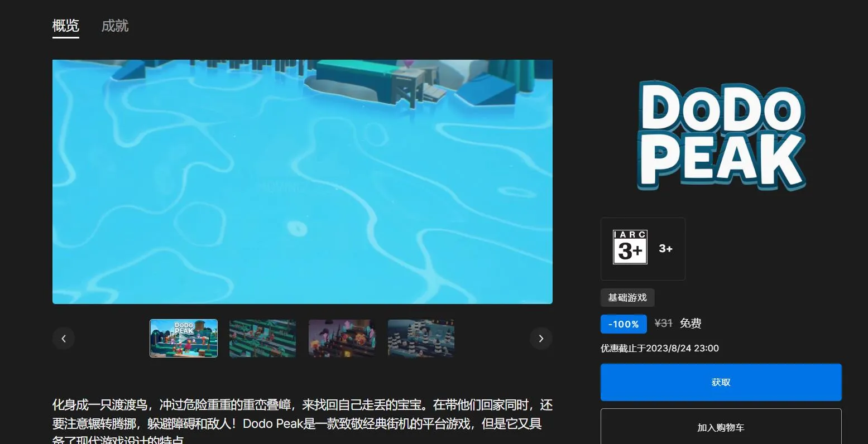Click the 加入购物车 button

pyautogui.click(x=721, y=427)
